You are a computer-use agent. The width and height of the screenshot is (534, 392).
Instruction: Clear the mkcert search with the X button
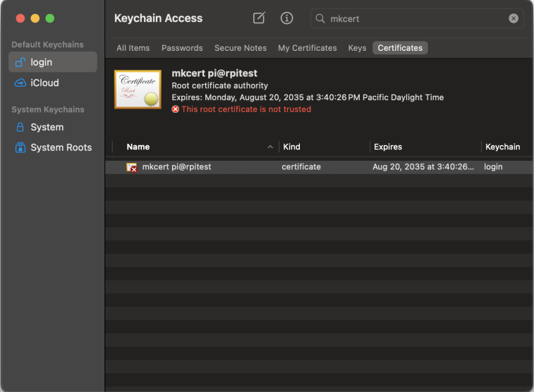point(514,18)
